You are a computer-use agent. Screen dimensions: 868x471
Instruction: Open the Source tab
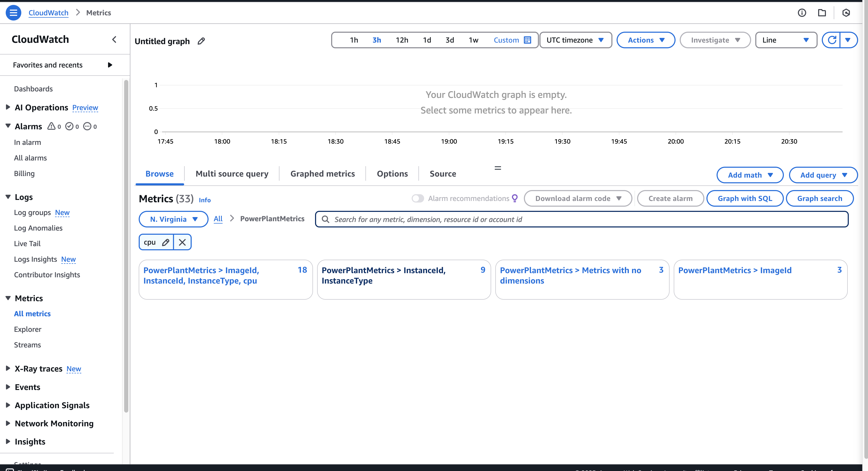point(443,174)
